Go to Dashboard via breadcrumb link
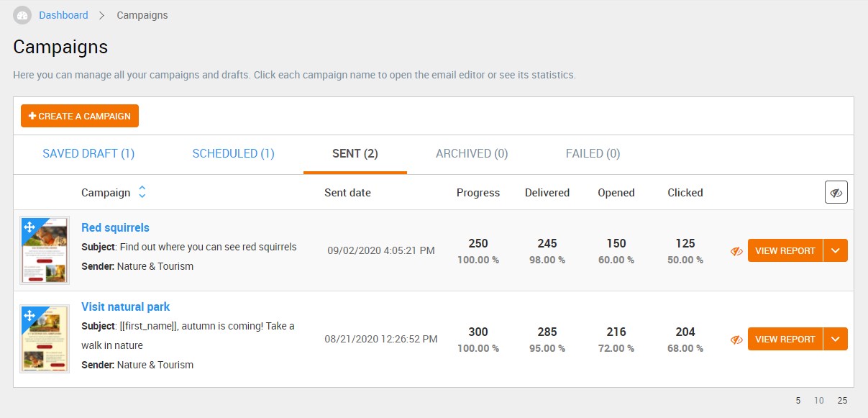Image resolution: width=868 pixels, height=418 pixels. click(x=63, y=15)
